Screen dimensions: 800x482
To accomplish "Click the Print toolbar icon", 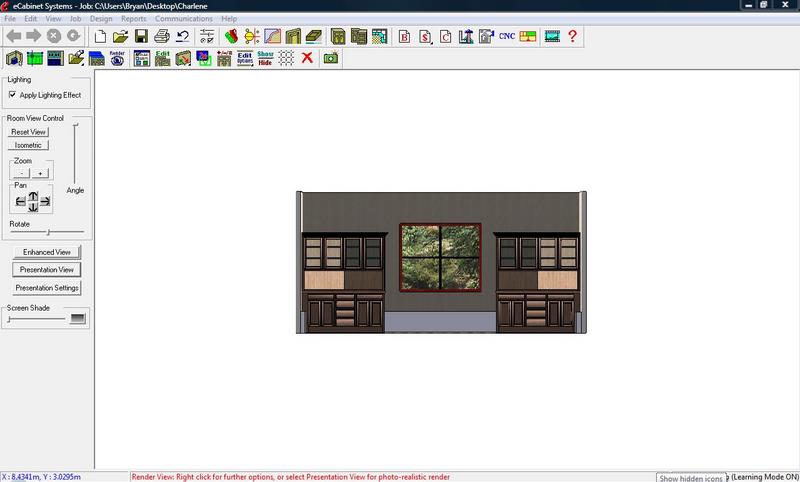I will click(x=162, y=36).
